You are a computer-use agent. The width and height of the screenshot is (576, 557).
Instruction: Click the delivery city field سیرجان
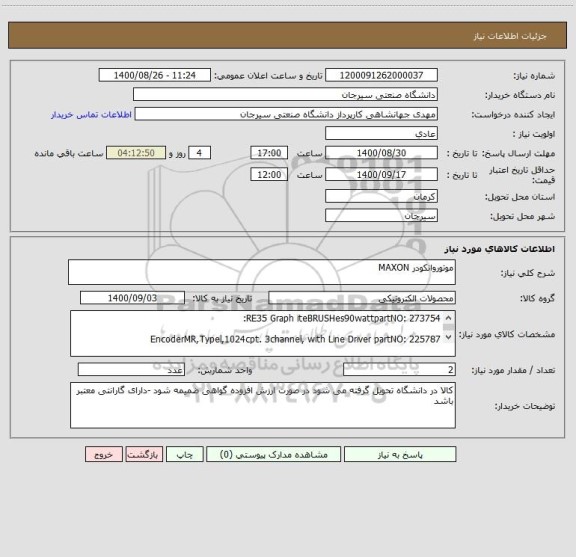point(381,216)
